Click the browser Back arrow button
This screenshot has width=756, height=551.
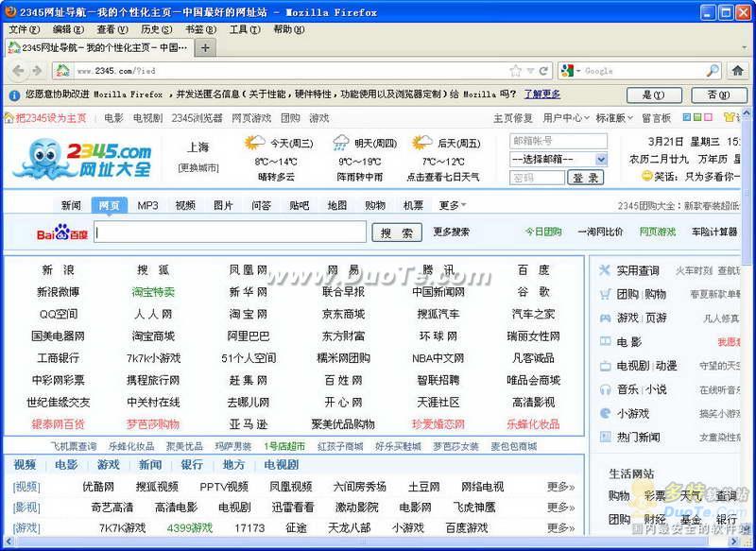tap(17, 71)
